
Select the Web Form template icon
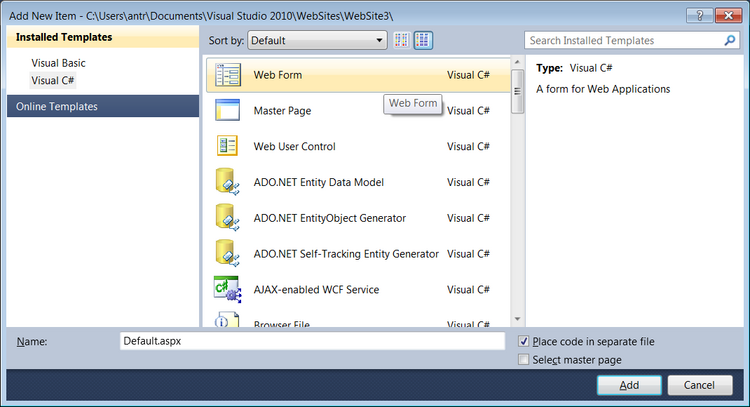pos(228,75)
